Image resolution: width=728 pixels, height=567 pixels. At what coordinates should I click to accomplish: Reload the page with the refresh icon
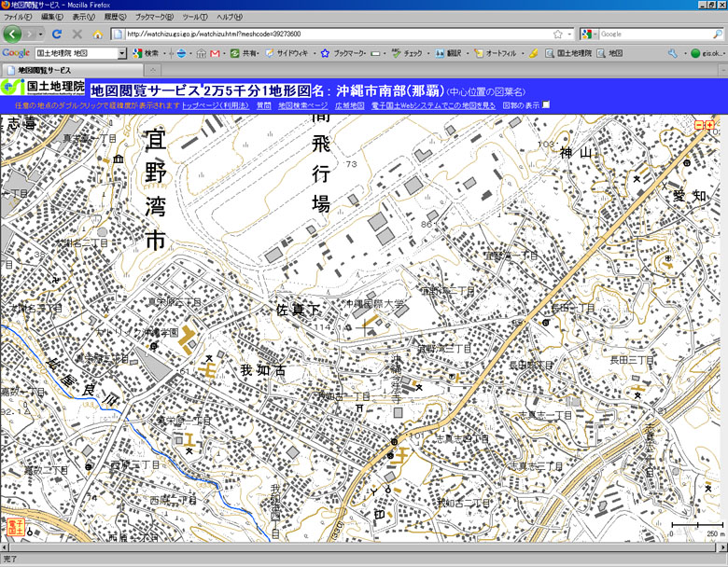(x=57, y=34)
